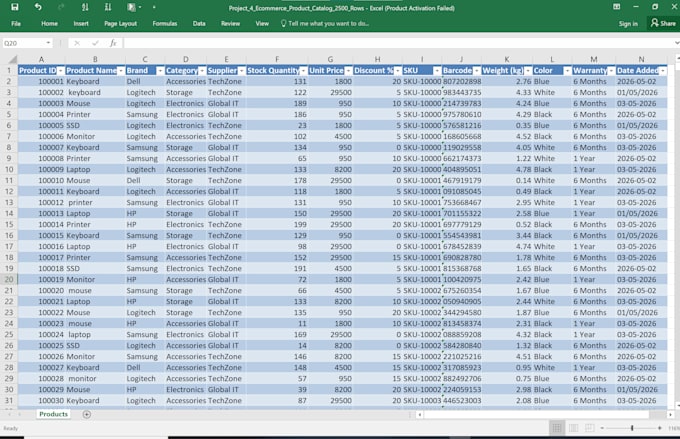The width and height of the screenshot is (680, 439).
Task: Click the zoom in plus icon
Action: coord(660,428)
